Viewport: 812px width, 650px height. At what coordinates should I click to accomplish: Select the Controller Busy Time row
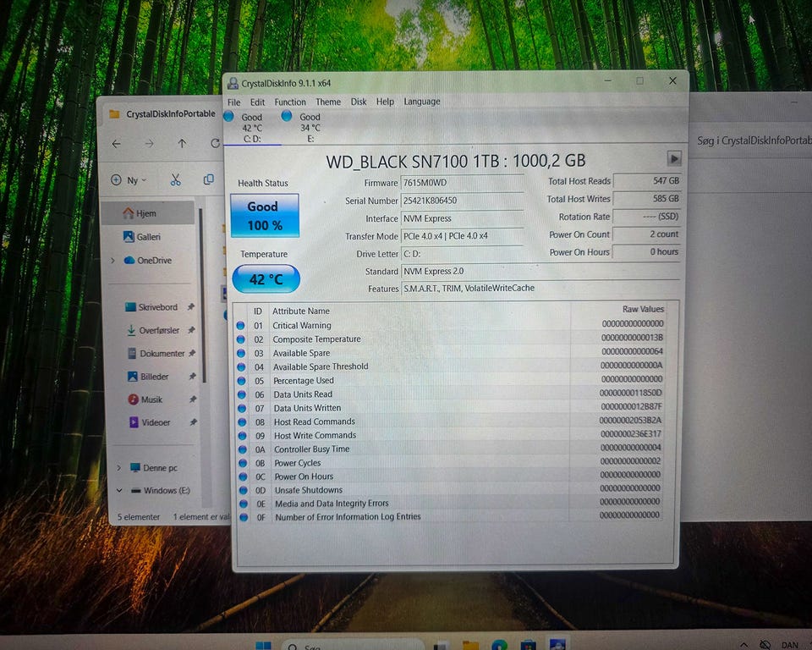click(x=449, y=449)
